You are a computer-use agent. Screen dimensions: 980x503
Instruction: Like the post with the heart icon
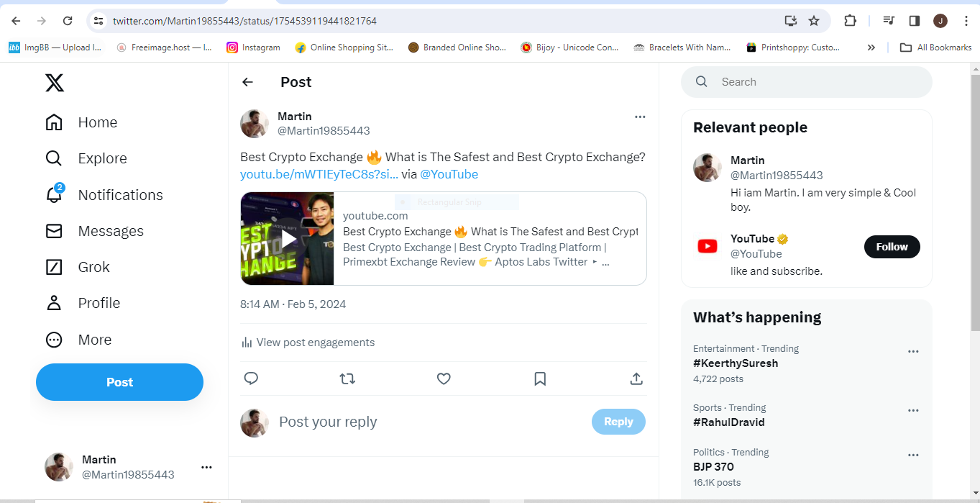444,379
